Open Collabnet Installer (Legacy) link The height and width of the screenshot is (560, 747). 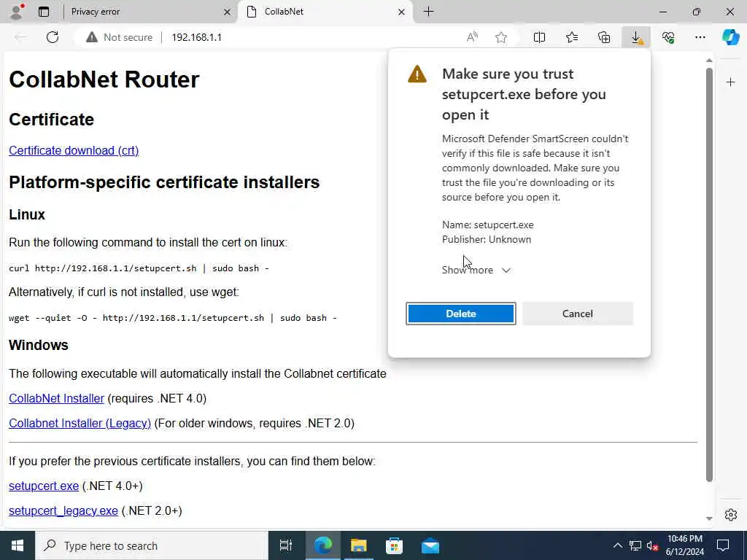click(80, 423)
